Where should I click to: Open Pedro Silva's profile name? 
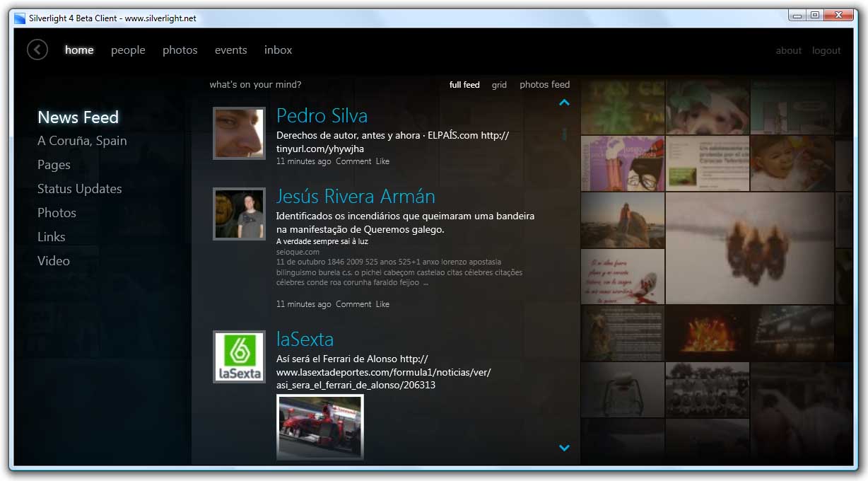point(322,116)
